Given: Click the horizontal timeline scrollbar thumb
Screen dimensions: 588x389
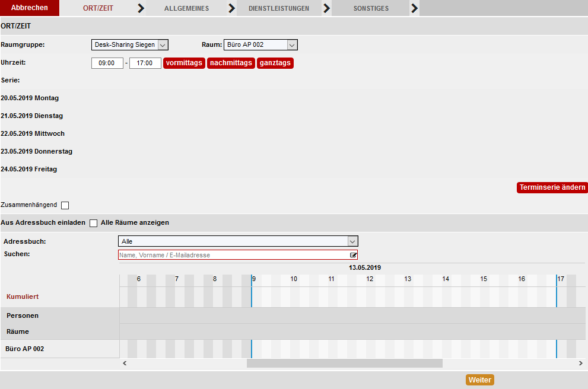Looking at the screenshot, I should (x=345, y=363).
